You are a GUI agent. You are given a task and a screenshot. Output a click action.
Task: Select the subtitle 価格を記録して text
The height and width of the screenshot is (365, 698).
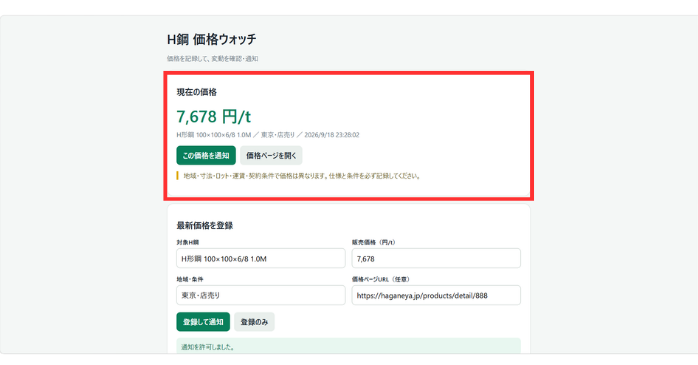212,59
